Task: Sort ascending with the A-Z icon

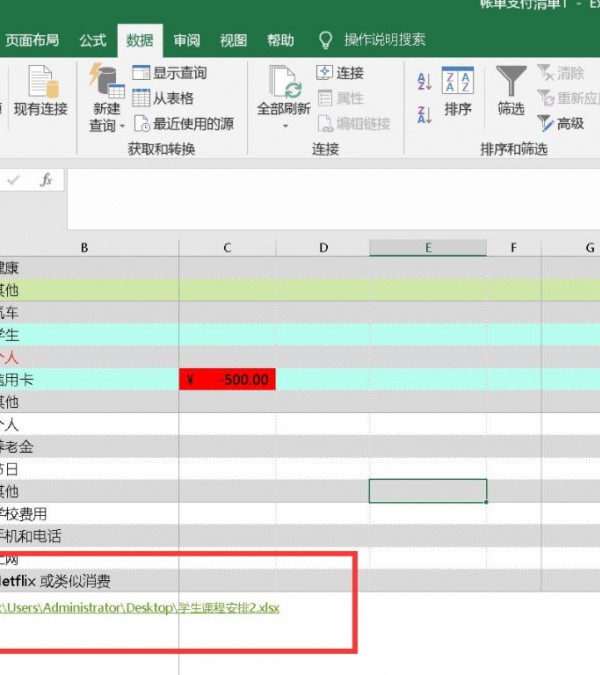Action: (424, 81)
